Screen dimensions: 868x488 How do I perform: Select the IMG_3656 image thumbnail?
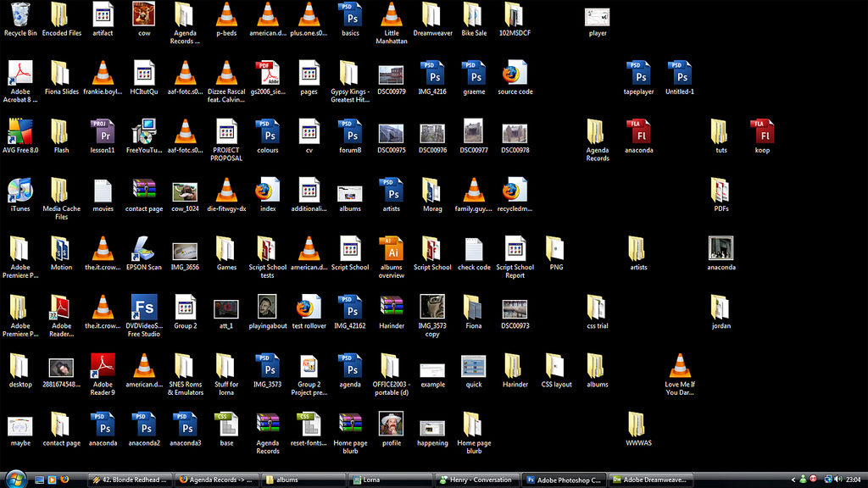click(x=186, y=251)
